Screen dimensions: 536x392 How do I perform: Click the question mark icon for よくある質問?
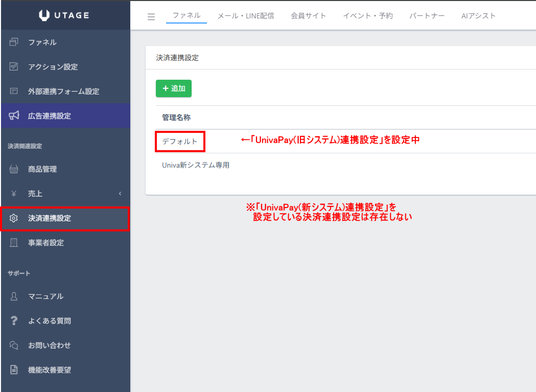pyautogui.click(x=14, y=321)
